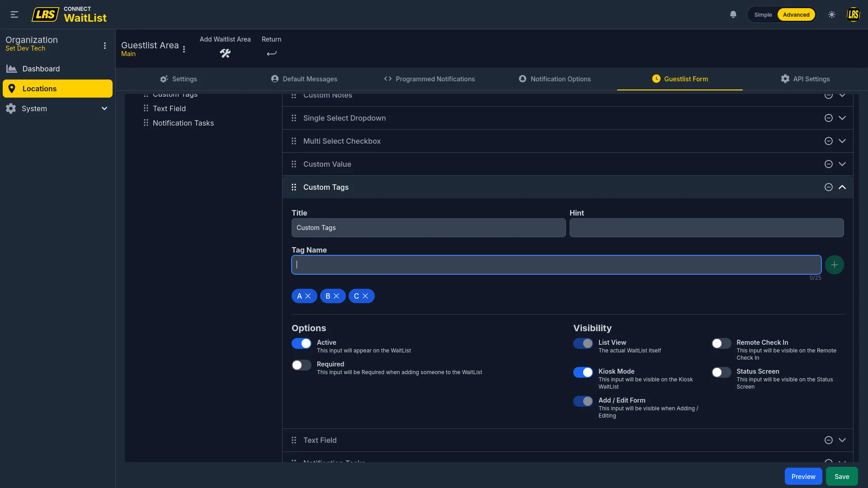
Task: Grab the left-panel Text Field drag handle
Action: coord(146,108)
